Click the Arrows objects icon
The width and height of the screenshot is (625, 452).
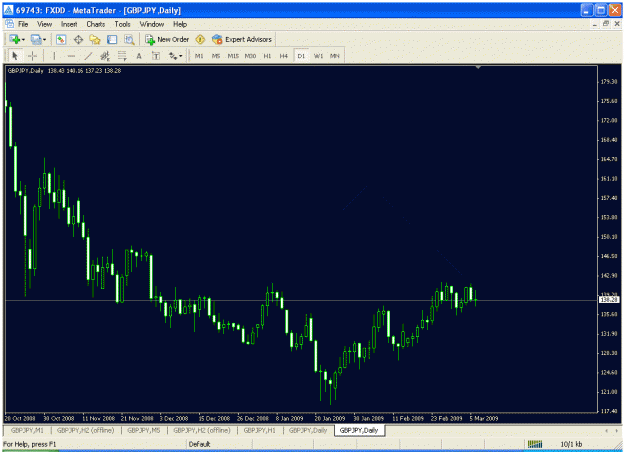(x=173, y=56)
